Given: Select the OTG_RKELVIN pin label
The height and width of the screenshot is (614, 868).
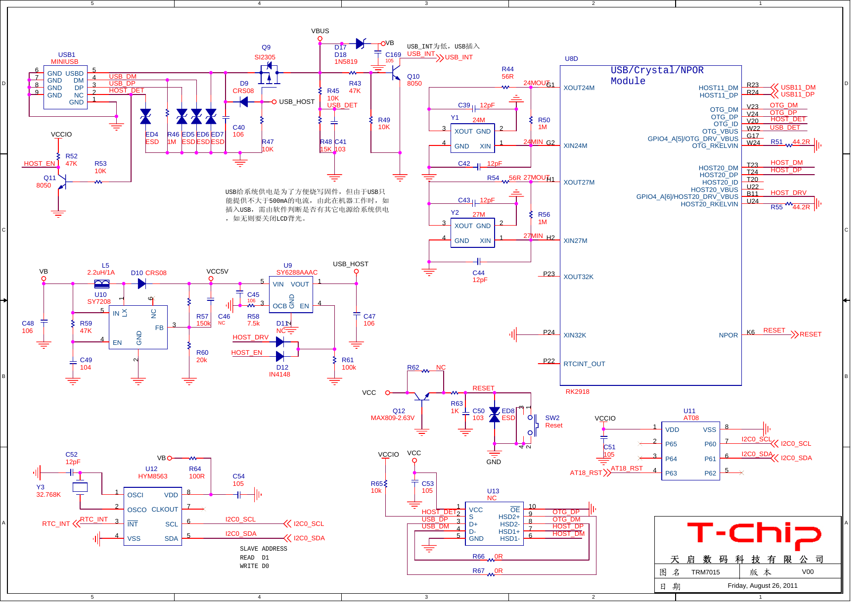Looking at the screenshot, I should coord(715,146).
